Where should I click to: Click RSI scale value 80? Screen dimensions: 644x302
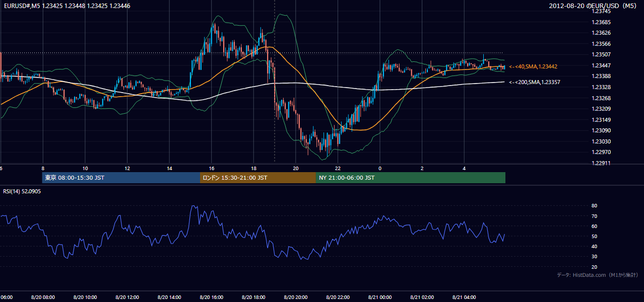point(594,206)
